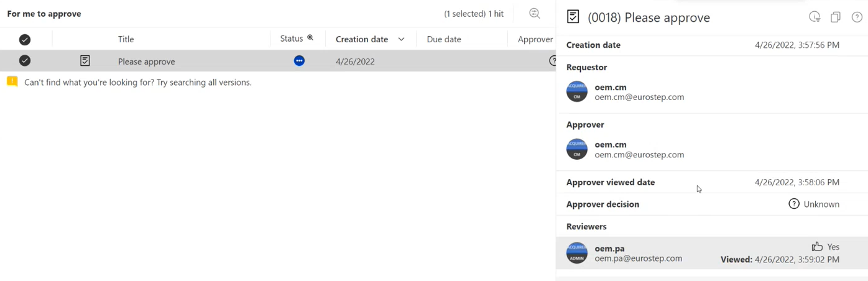868x281 pixels.
Task: Click the magnifier icon beside Status header
Action: pos(310,39)
